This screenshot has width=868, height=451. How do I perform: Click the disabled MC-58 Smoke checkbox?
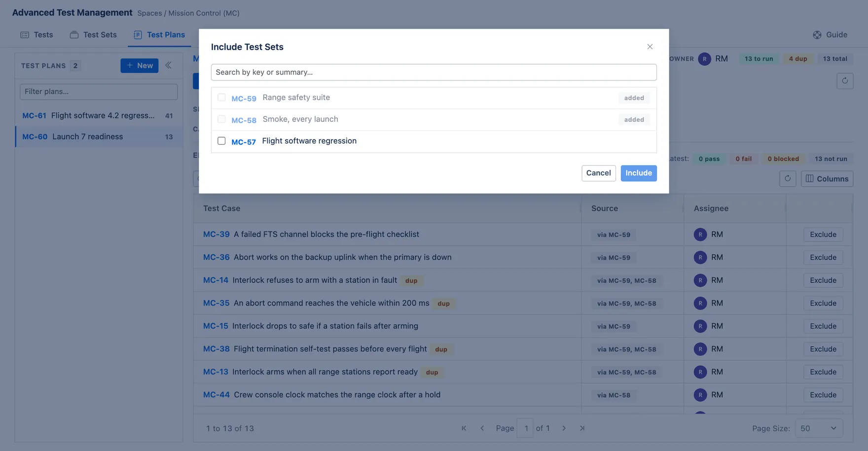[x=221, y=119]
